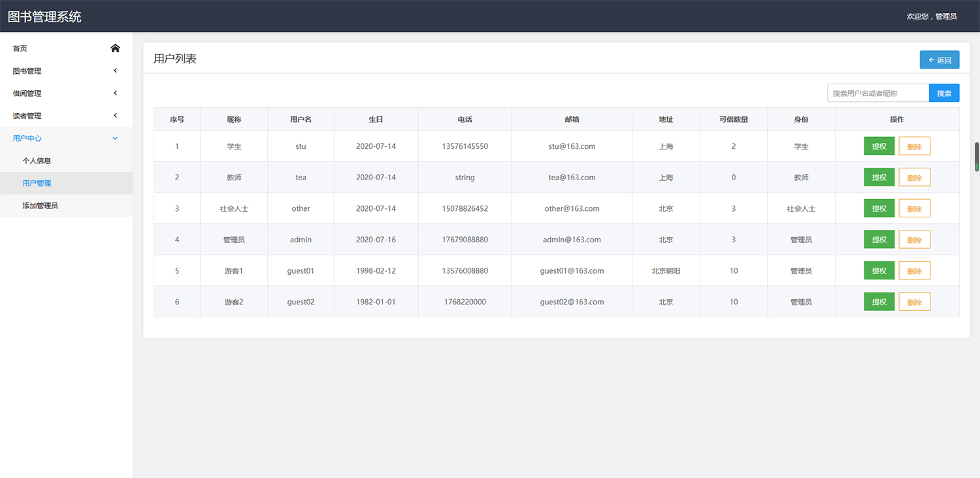Click 授权 for user stu
Viewport: 980px width, 478px height.
point(879,146)
